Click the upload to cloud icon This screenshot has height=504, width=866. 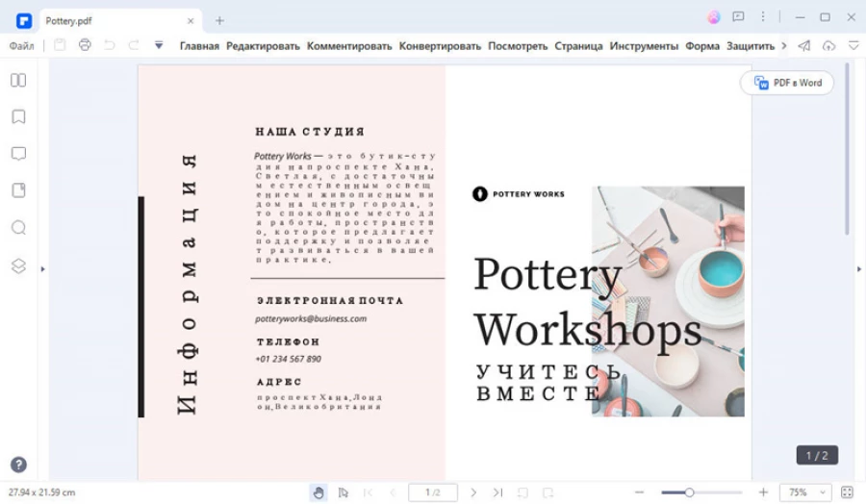[828, 45]
